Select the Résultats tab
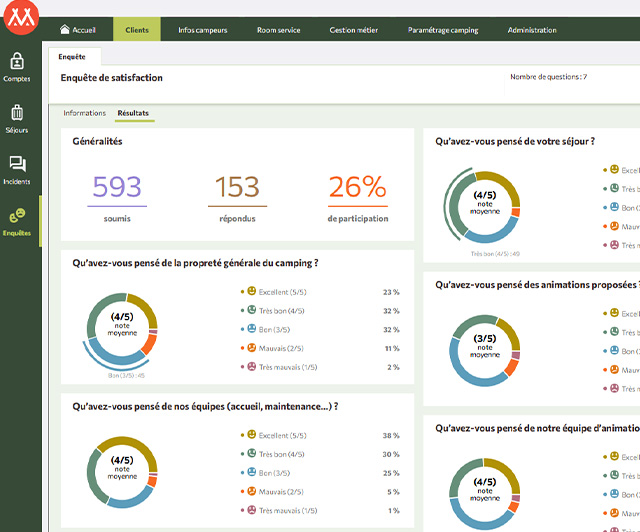Viewport: 640px width, 532px height. (133, 114)
